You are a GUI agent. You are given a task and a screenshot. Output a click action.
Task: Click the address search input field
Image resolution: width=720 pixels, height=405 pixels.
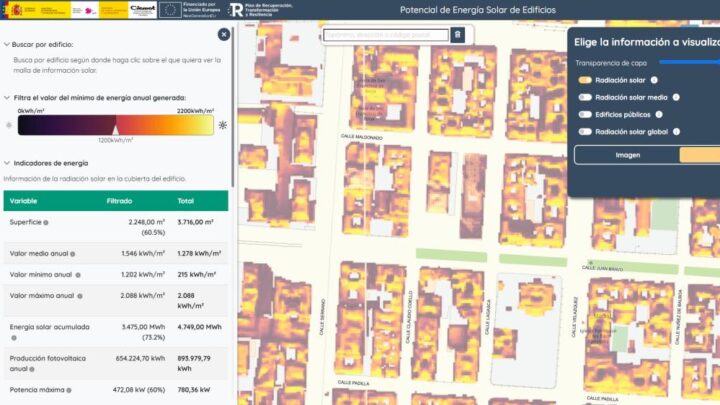[385, 35]
